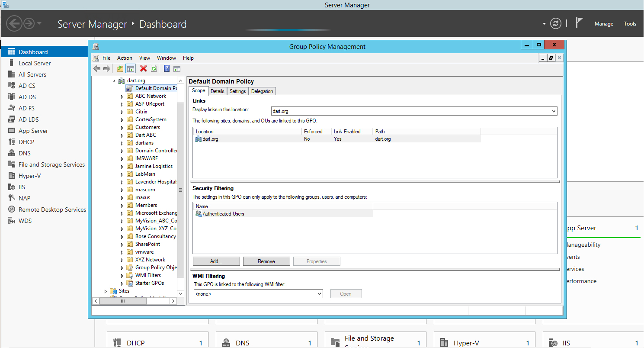Open Server Manager Manage menu
Image resolution: width=644 pixels, height=348 pixels.
tap(604, 24)
